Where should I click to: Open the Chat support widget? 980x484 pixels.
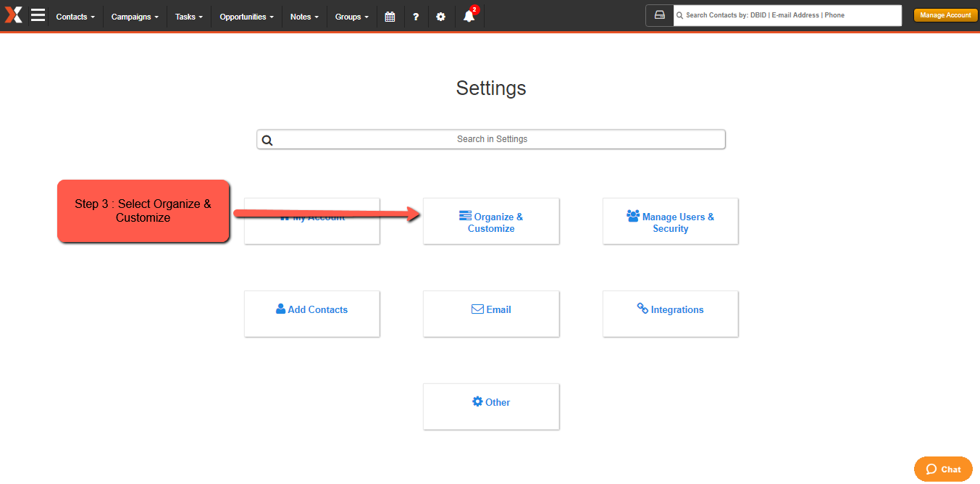point(943,469)
